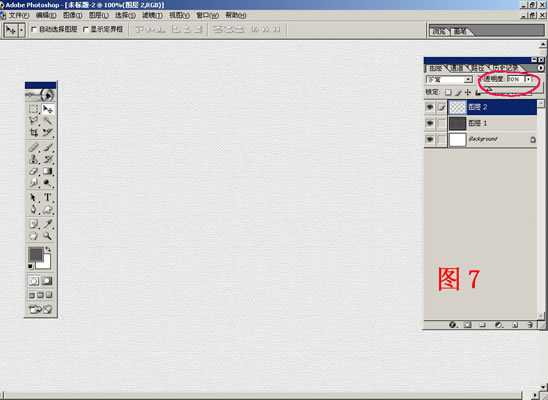This screenshot has width=548, height=400.
Task: Open tool preset picker arrow
Action: pyautogui.click(x=22, y=30)
